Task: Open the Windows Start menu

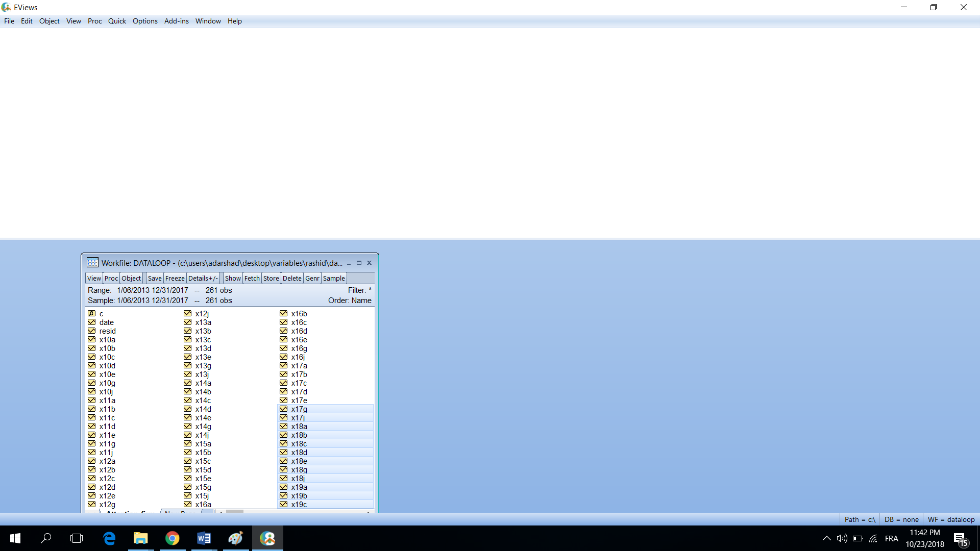Action: (x=15, y=538)
